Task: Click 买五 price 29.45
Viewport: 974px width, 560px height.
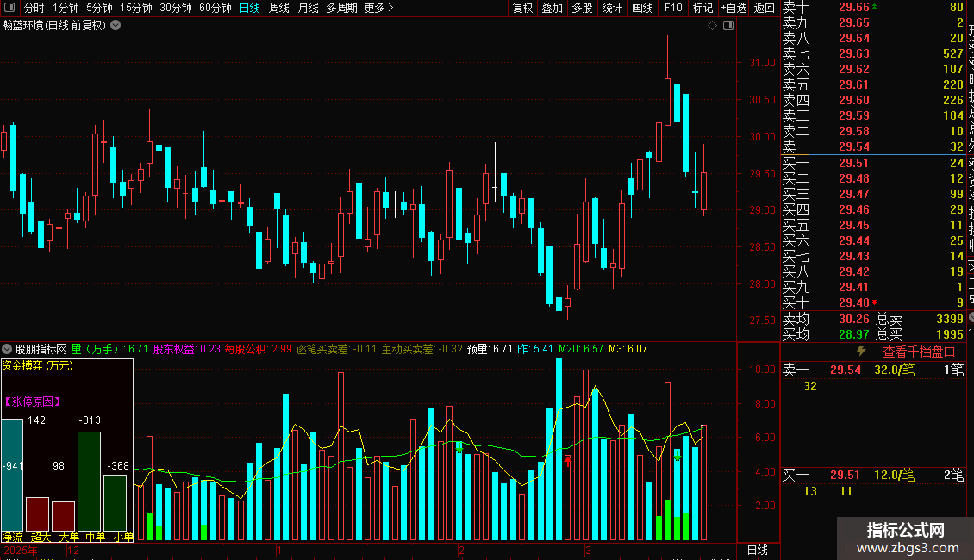Action: pyautogui.click(x=854, y=225)
